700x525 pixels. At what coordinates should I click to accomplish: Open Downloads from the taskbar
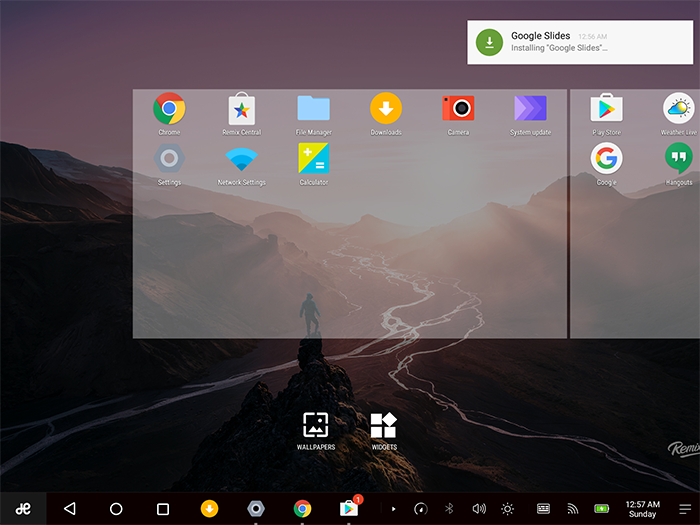[x=209, y=508]
